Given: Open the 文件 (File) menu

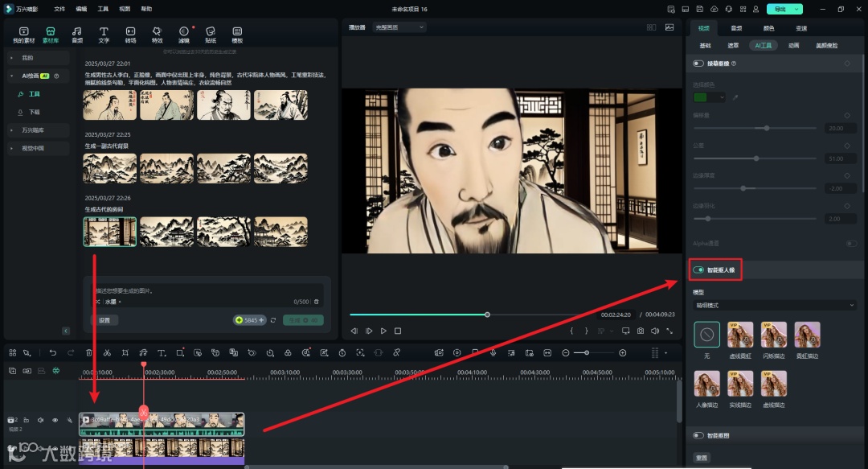Looking at the screenshot, I should [x=59, y=9].
